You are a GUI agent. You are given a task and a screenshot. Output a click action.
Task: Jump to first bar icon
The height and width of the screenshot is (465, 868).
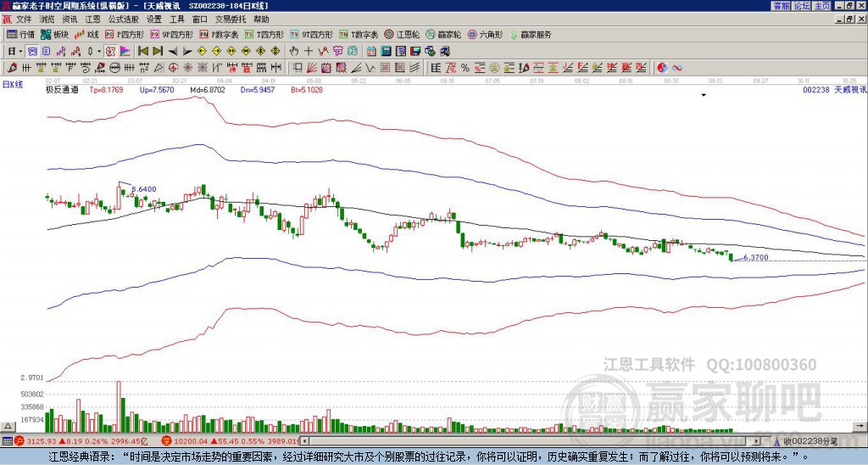click(x=142, y=52)
